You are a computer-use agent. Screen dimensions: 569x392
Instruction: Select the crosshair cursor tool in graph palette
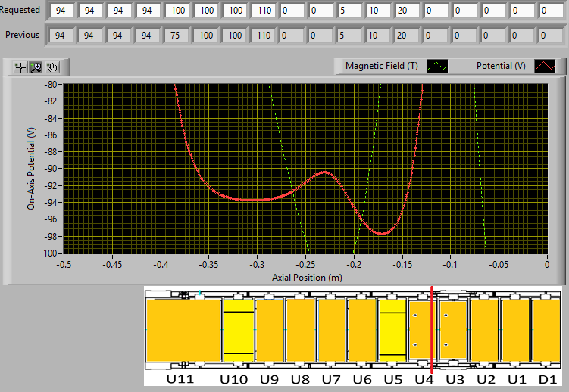(x=20, y=67)
